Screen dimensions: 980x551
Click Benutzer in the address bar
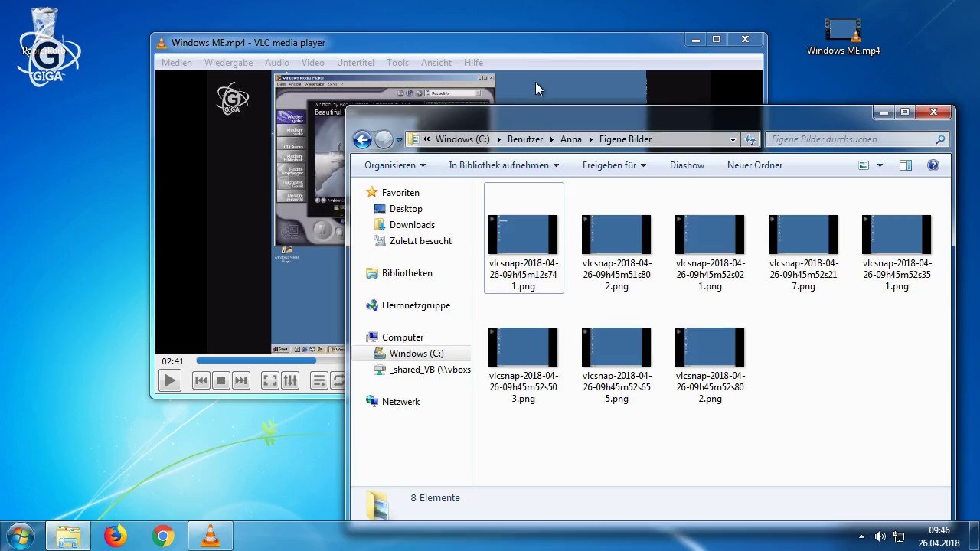click(525, 139)
